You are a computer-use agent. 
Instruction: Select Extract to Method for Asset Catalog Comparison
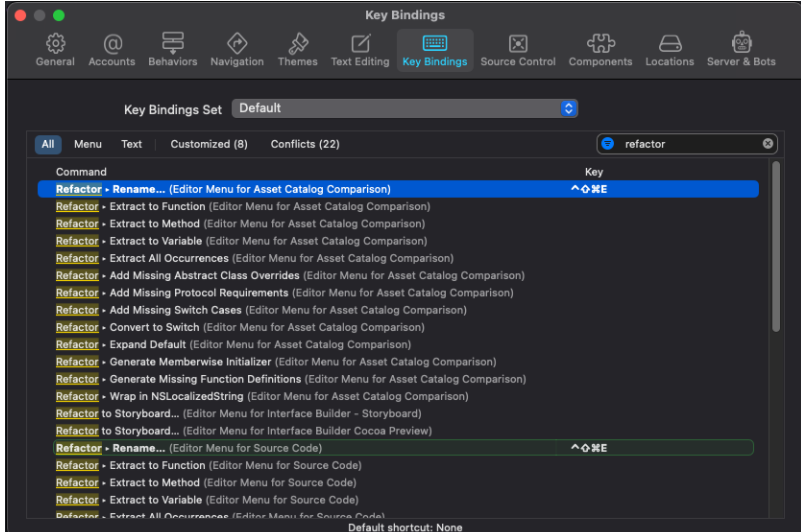tap(398, 224)
